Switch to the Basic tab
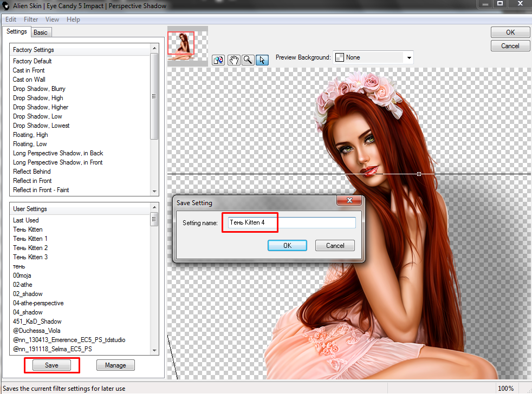 click(x=41, y=32)
